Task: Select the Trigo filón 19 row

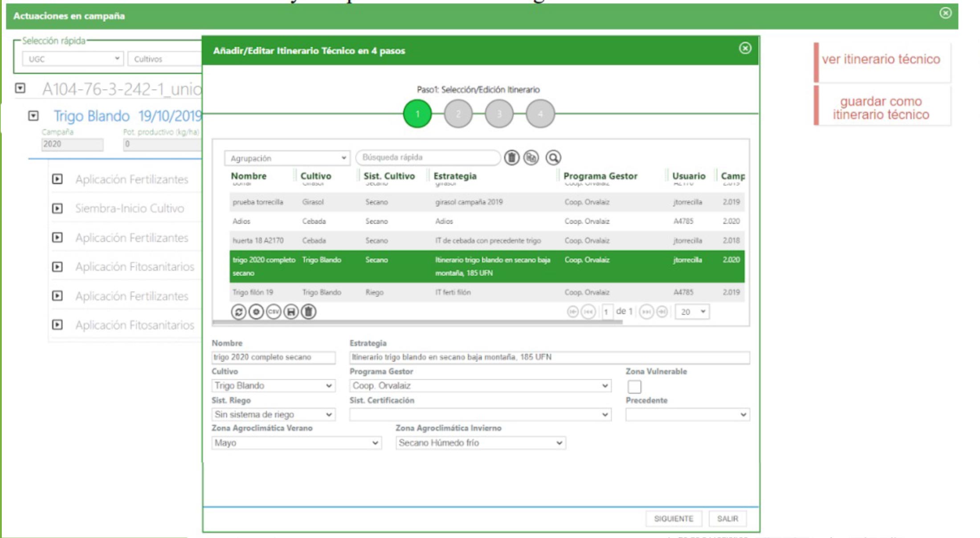Action: (487, 292)
